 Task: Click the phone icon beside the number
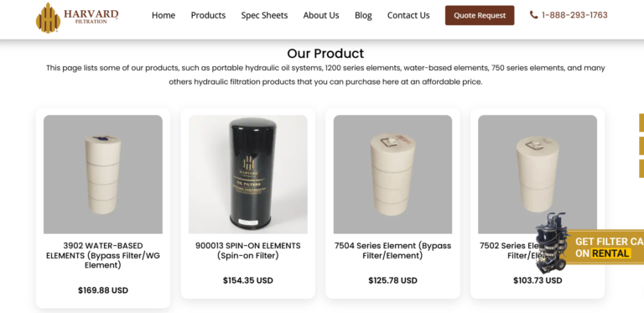click(533, 15)
